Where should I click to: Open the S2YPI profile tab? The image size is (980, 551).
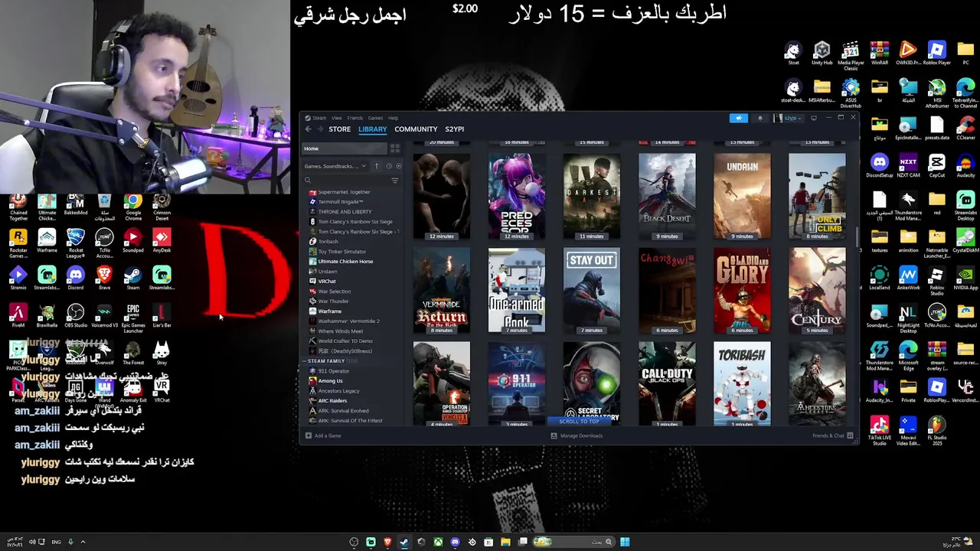click(454, 129)
